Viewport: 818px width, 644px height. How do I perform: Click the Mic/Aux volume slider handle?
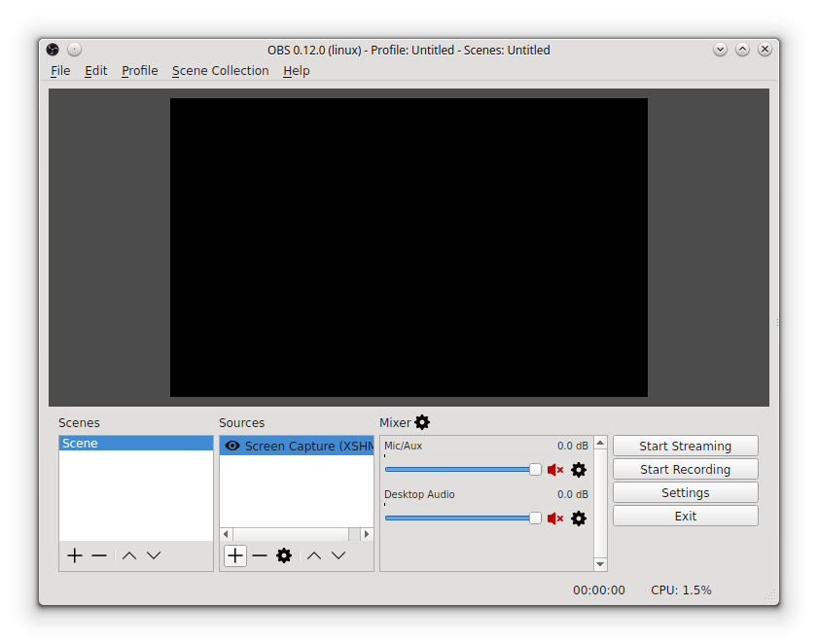click(535, 469)
